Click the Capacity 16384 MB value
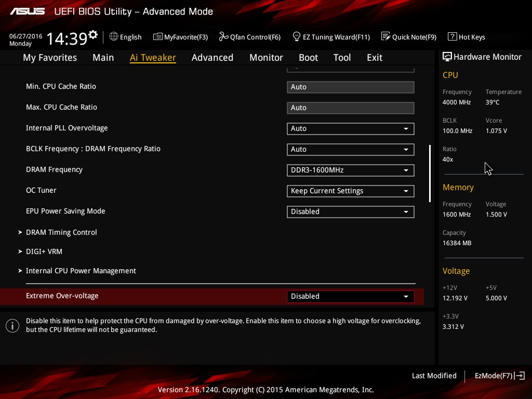 click(457, 243)
